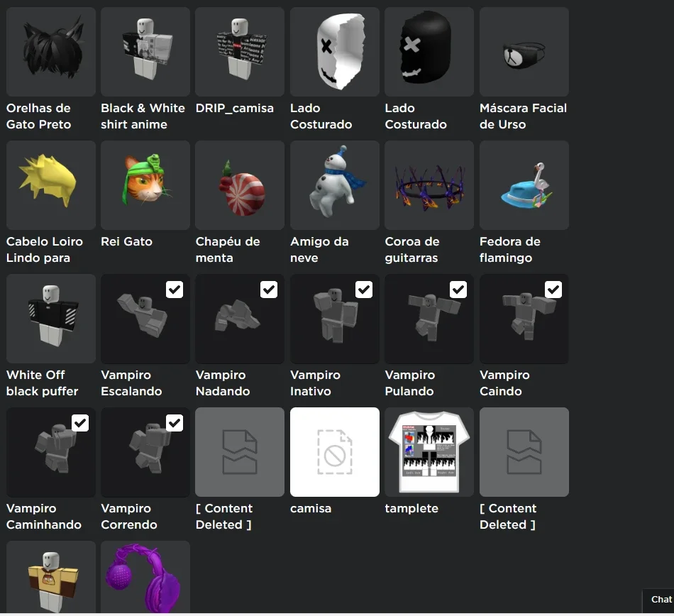
Task: Open the Orelhas de Gato Preto name link
Action: 39,116
